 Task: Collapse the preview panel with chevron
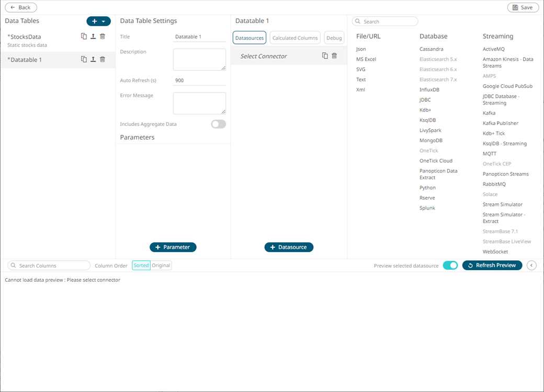pos(531,266)
